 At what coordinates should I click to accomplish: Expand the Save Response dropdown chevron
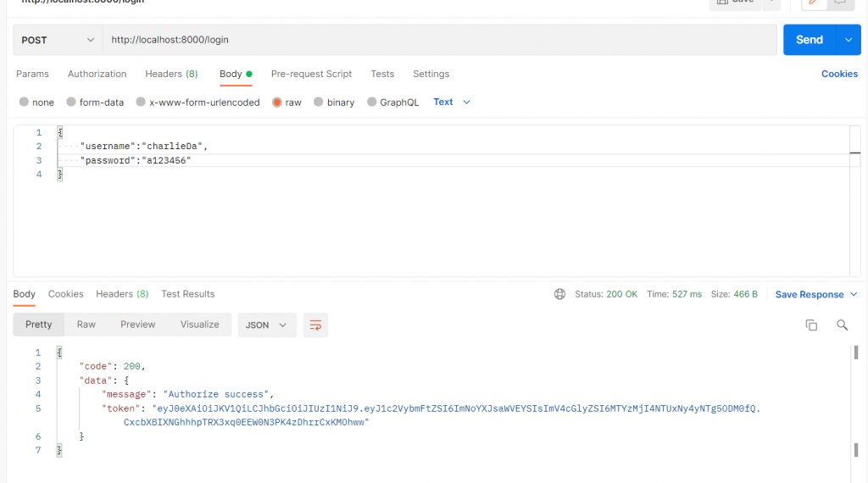coord(854,294)
